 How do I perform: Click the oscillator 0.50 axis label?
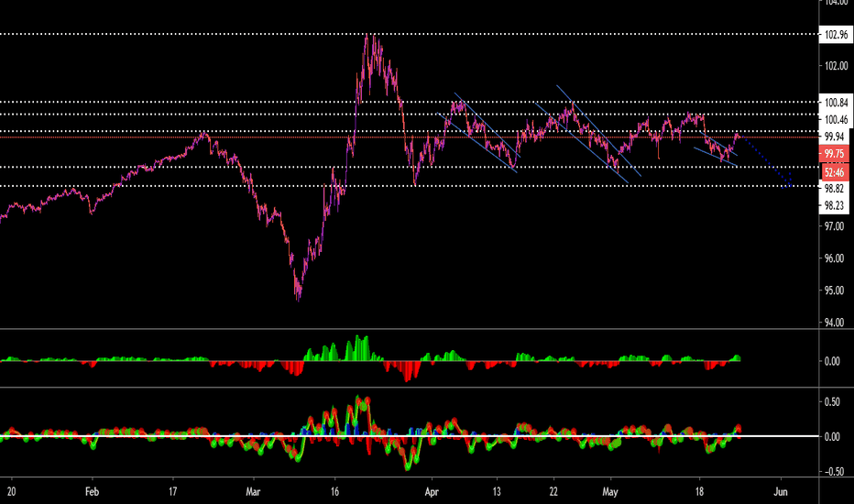click(x=832, y=402)
